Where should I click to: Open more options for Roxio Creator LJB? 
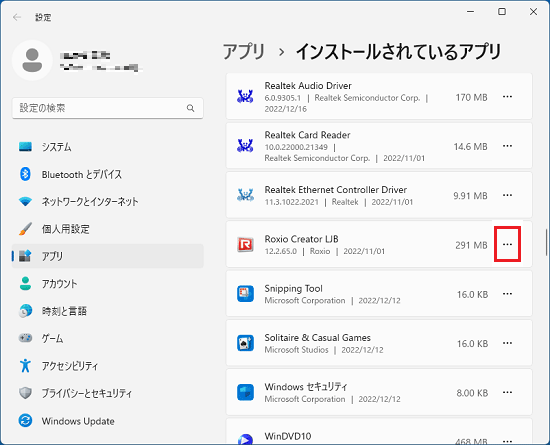[x=507, y=244]
